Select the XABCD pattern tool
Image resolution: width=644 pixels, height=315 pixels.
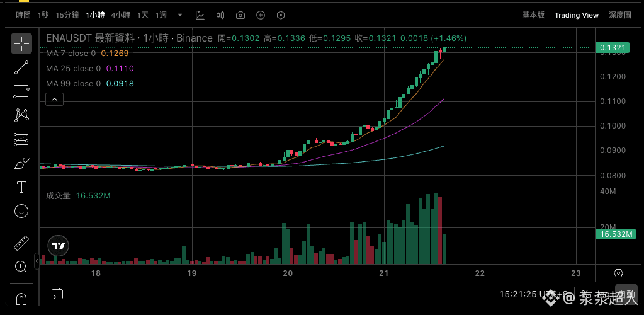pos(21,115)
